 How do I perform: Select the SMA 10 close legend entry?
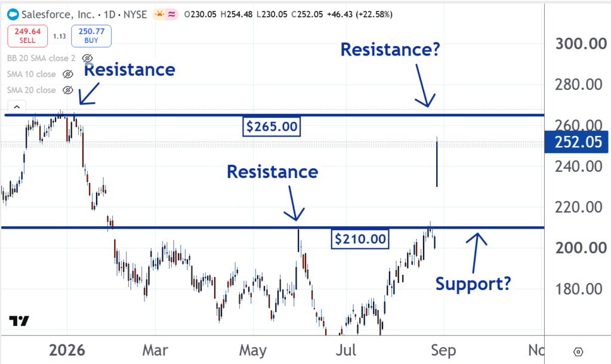pos(31,74)
